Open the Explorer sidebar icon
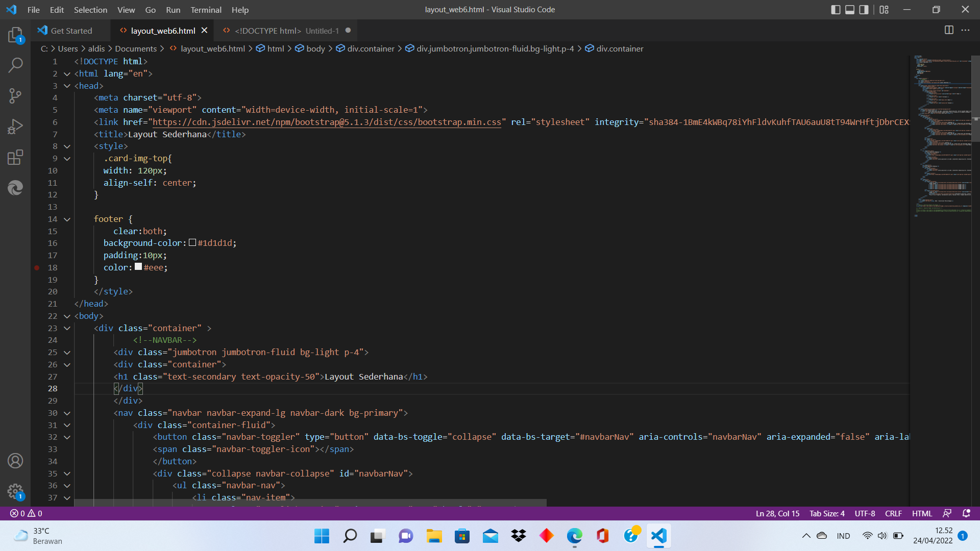The width and height of the screenshot is (980, 551). tap(15, 35)
